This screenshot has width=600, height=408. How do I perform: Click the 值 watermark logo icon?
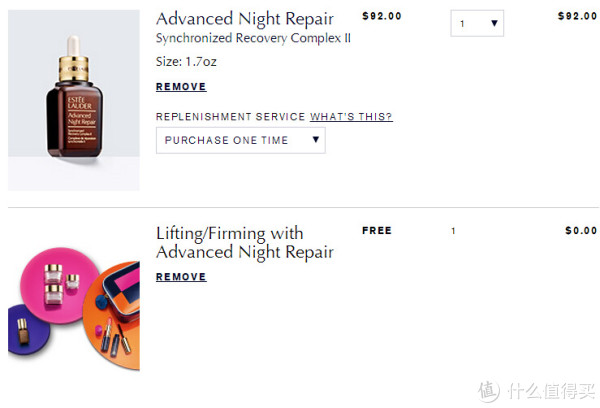pyautogui.click(x=488, y=391)
